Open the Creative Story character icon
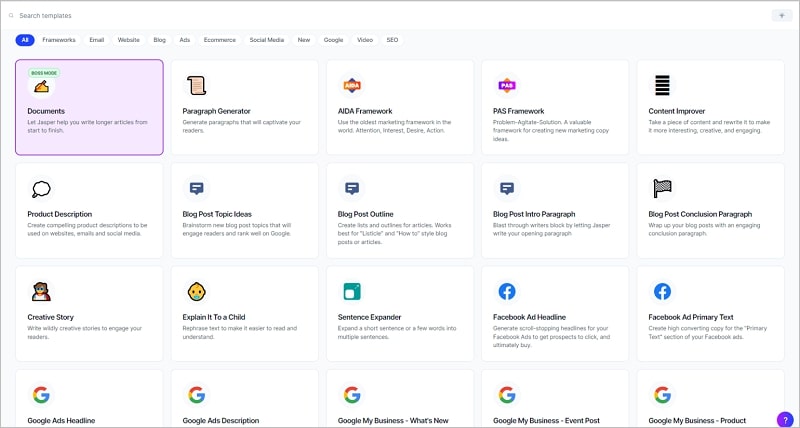The image size is (800, 428). (x=41, y=291)
